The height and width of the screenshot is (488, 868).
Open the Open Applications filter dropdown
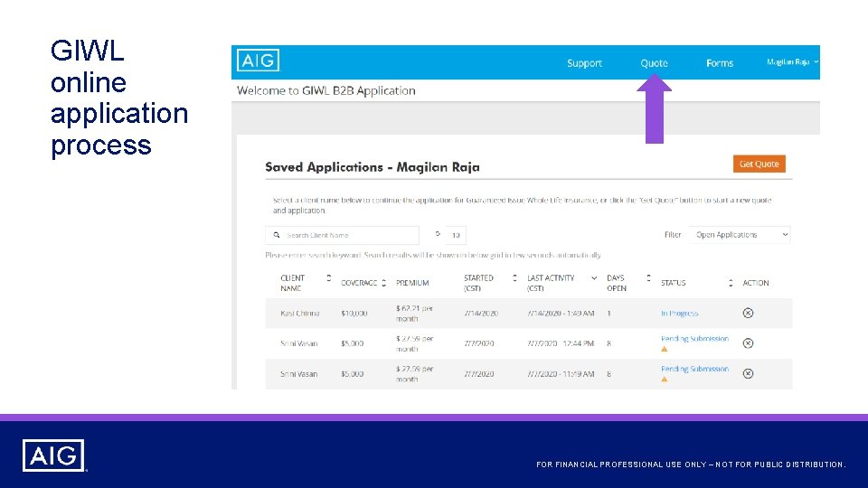pyautogui.click(x=739, y=235)
